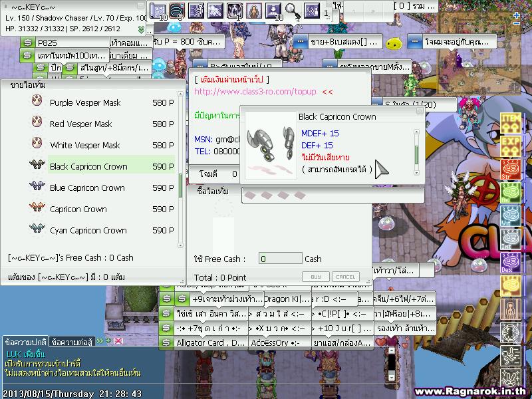
Task: Click the sell item list scrollbar thumb
Action: click(x=180, y=186)
